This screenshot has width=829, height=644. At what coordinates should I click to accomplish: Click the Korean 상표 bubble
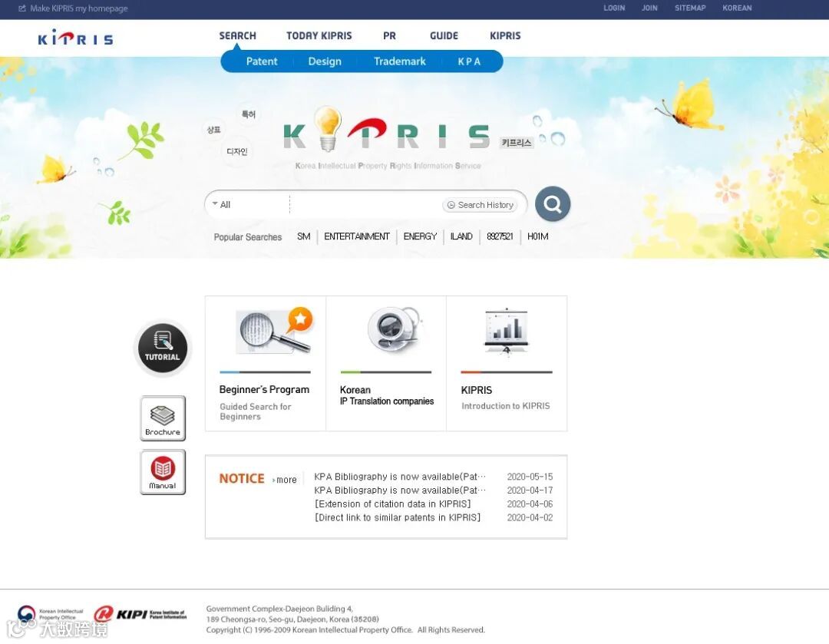(x=213, y=130)
